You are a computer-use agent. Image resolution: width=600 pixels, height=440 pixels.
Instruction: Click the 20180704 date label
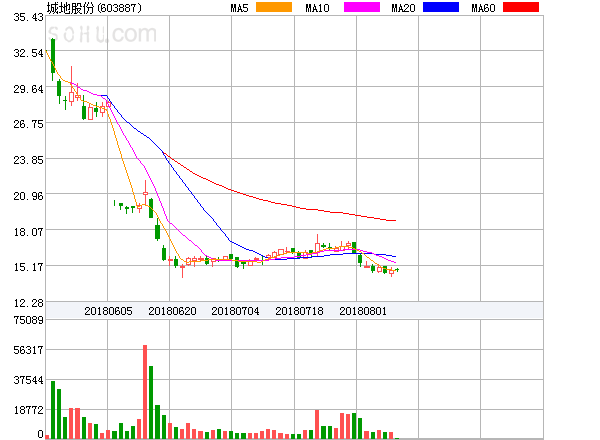235,312
